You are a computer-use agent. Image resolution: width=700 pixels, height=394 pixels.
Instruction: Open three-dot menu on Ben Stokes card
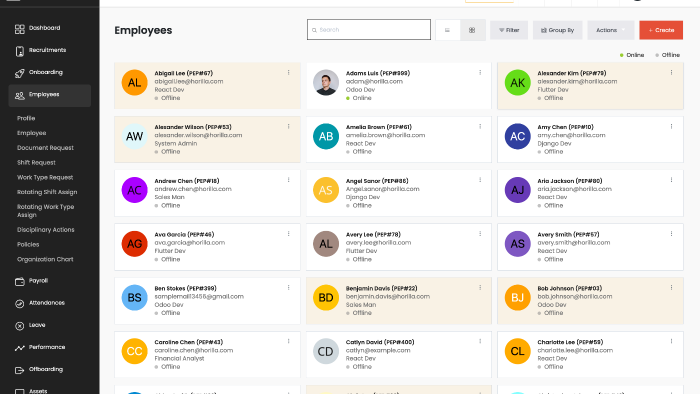click(288, 288)
